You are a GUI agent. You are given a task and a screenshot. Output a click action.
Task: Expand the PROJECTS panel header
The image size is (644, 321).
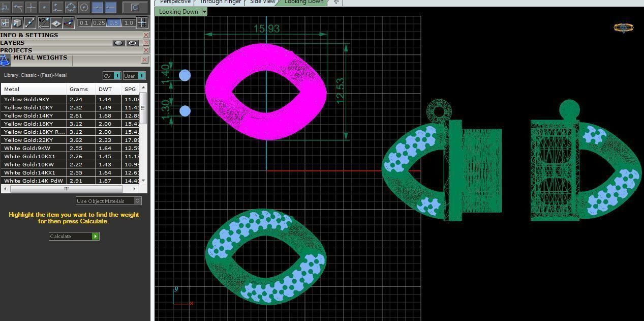click(x=71, y=50)
